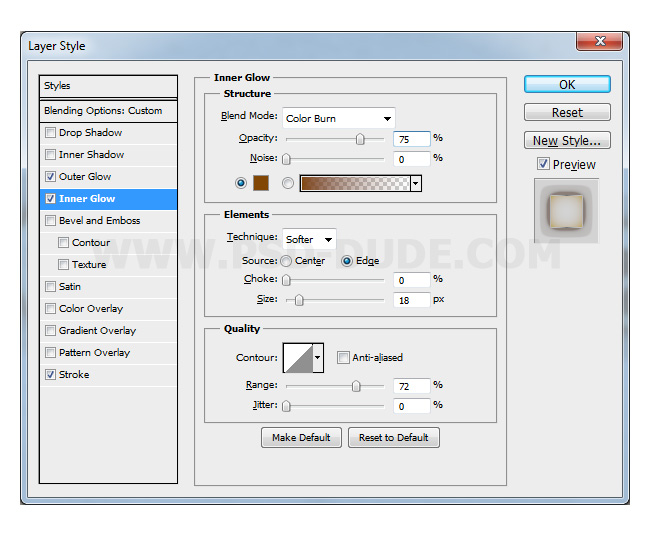650x536 pixels.
Task: Open the Styles panel entry
Action: (x=108, y=86)
